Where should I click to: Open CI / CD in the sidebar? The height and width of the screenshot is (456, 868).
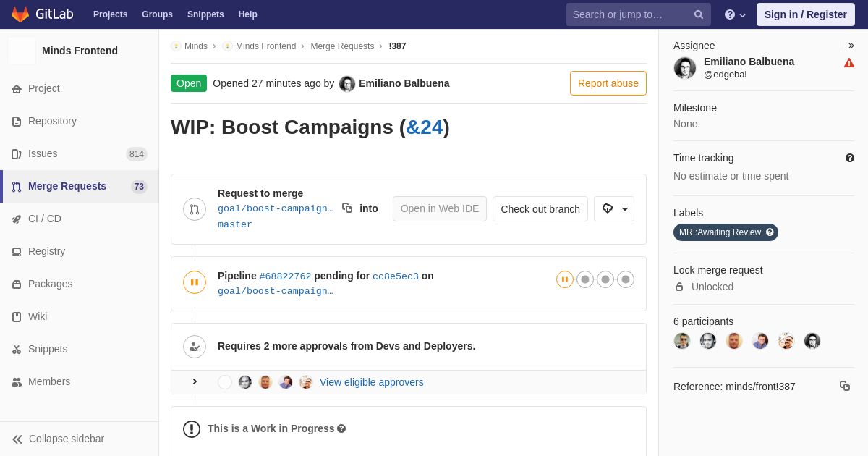(x=80, y=219)
